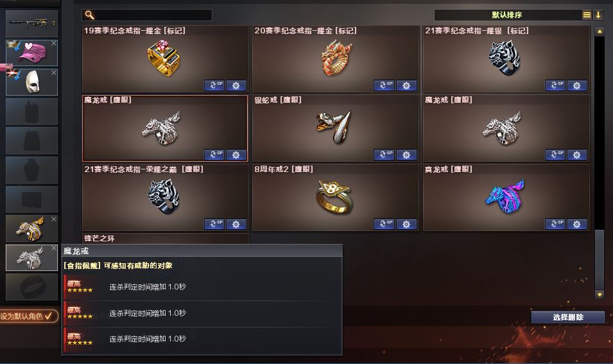Remove the pink cap with its X

[54, 43]
